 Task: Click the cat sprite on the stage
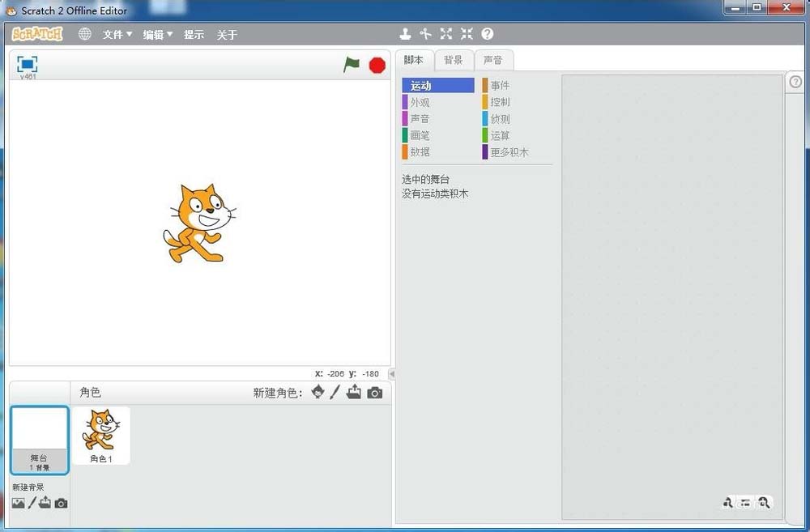click(x=199, y=223)
